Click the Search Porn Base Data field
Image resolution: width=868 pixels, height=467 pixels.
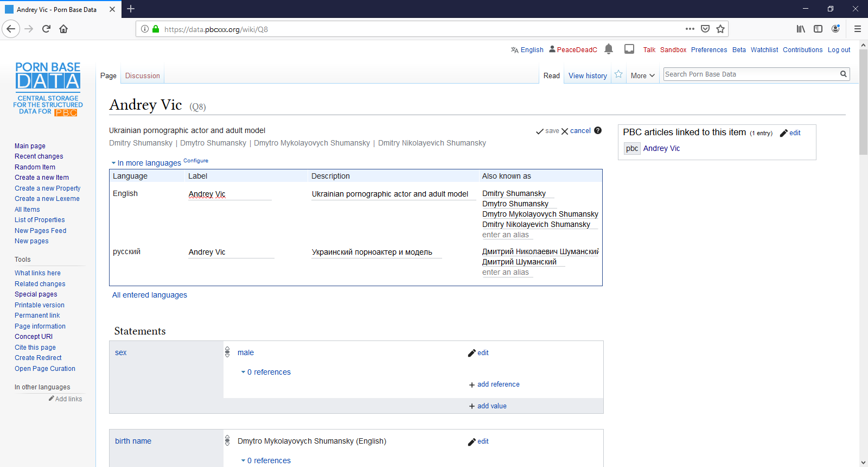(x=750, y=74)
